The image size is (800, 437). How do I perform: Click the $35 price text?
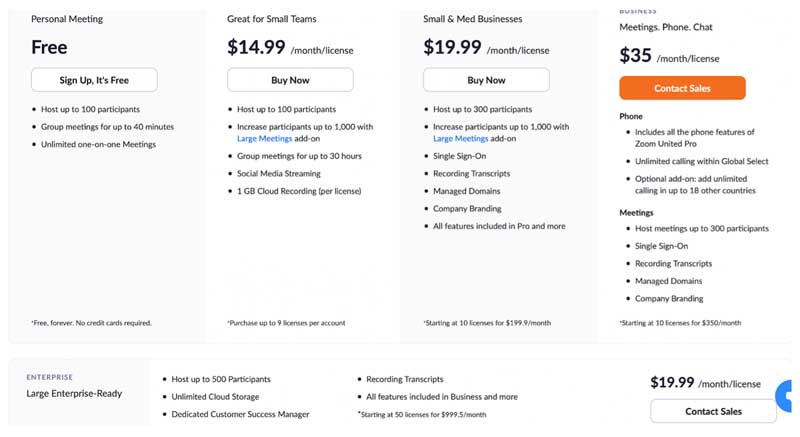(635, 55)
